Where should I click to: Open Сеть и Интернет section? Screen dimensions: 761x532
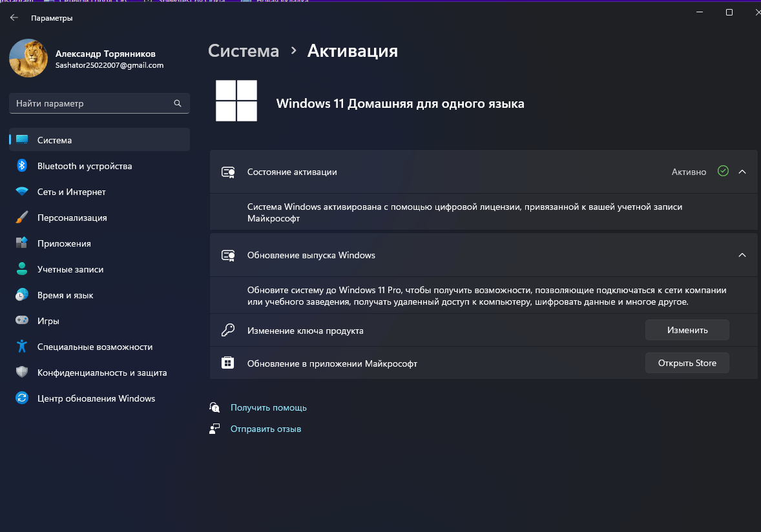(x=99, y=192)
